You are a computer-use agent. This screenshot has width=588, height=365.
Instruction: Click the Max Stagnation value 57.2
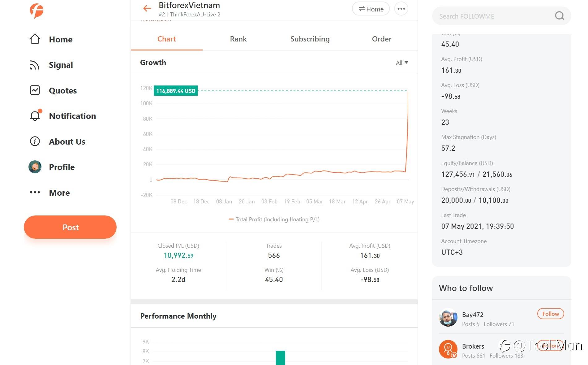point(448,148)
